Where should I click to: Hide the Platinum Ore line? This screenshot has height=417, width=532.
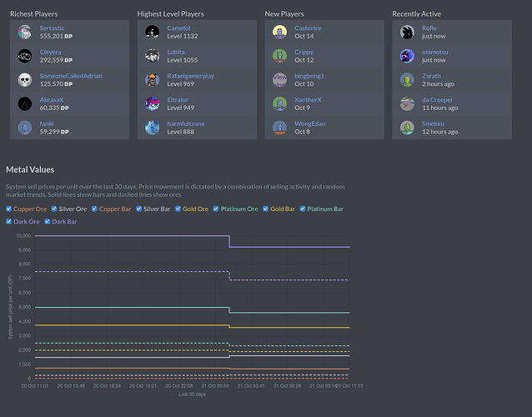(x=216, y=208)
